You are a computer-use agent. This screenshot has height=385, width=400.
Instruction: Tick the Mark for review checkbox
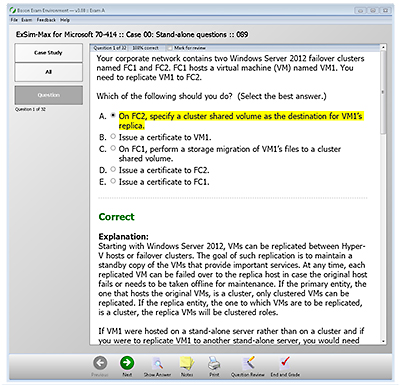tap(170, 48)
